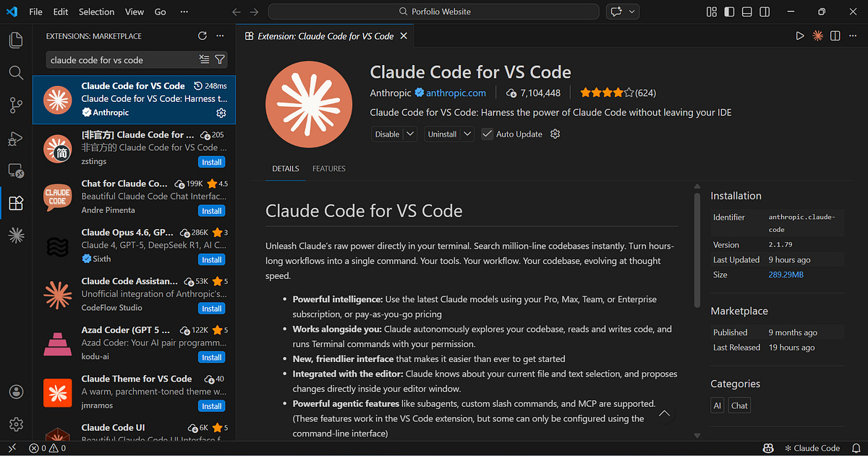Open the View menu
Screen dimensions: 868x456
(x=135, y=12)
